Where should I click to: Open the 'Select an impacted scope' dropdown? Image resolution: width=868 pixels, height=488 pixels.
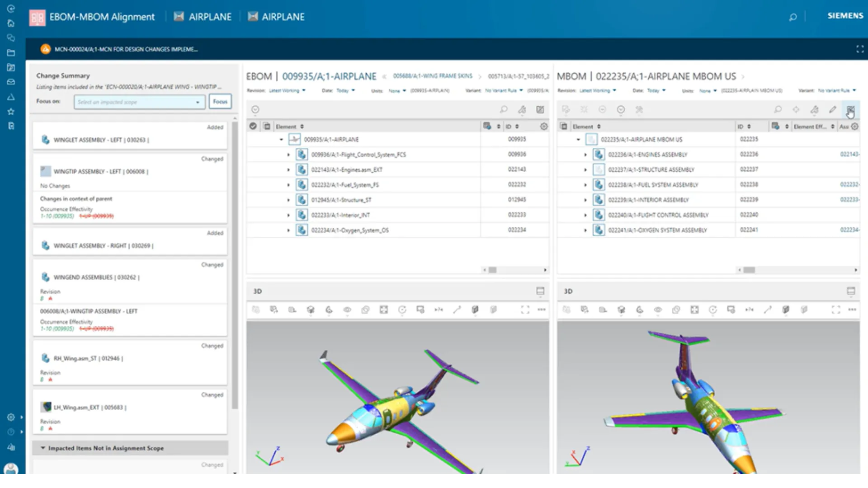coord(139,102)
